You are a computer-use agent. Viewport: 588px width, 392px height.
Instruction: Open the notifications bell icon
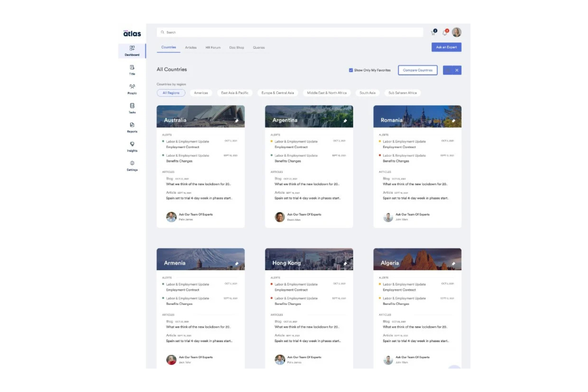click(x=445, y=32)
